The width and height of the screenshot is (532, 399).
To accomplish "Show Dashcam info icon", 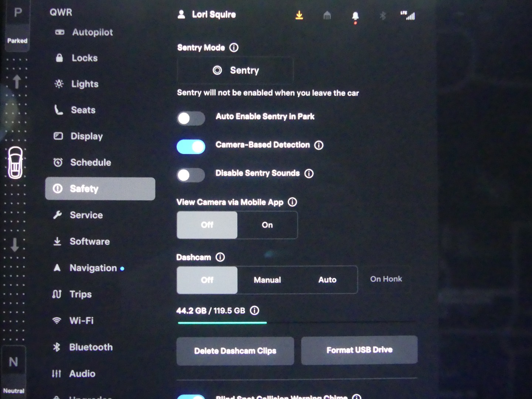I will point(220,257).
